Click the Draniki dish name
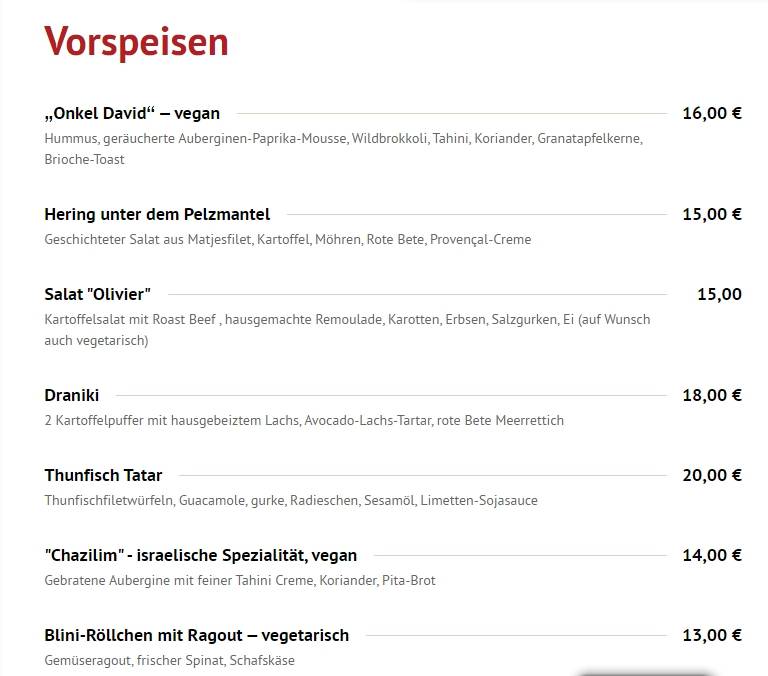This screenshot has width=768, height=676. [72, 395]
